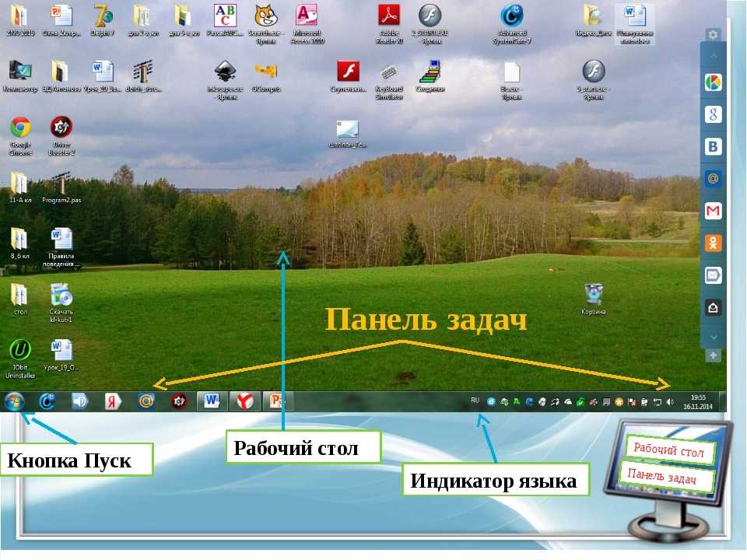Screen dimensions: 747x560
Task: Open the sidebar settings gear
Action: coord(713,35)
